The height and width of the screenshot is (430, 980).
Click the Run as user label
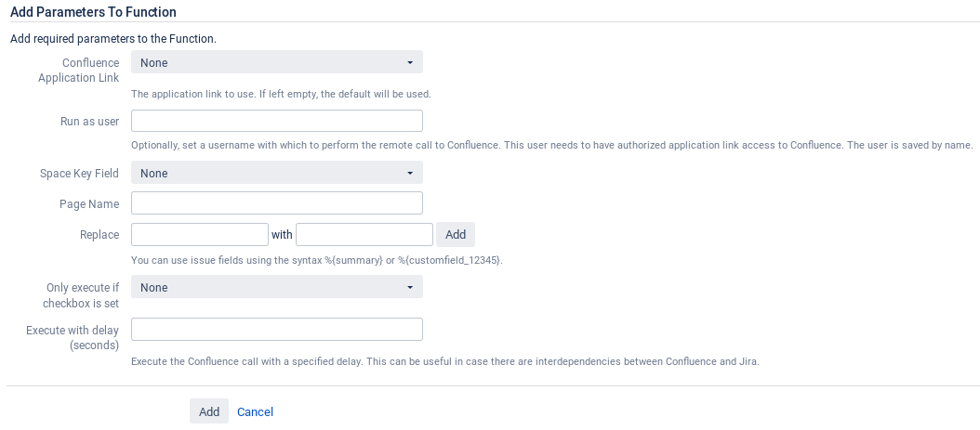click(90, 121)
